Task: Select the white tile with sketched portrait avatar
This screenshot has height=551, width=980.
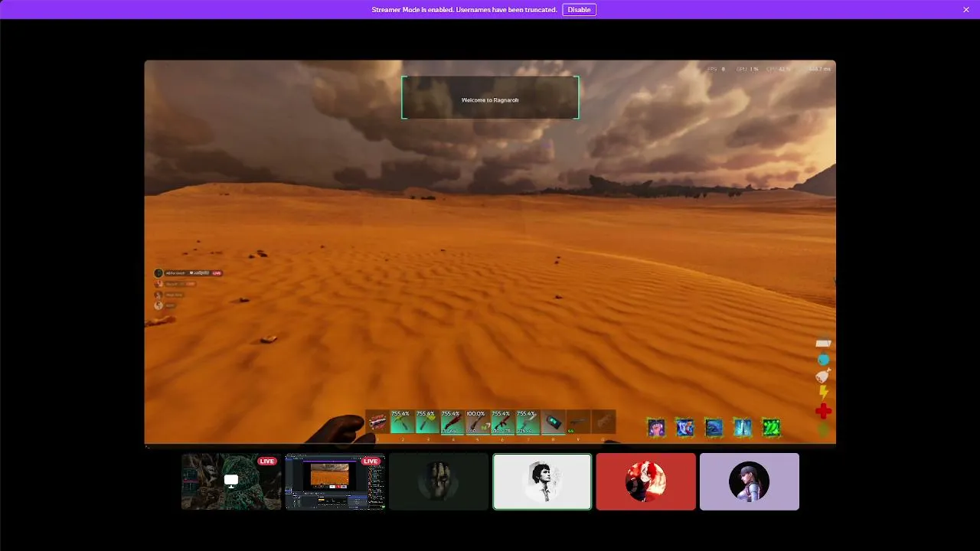Action: 542,481
